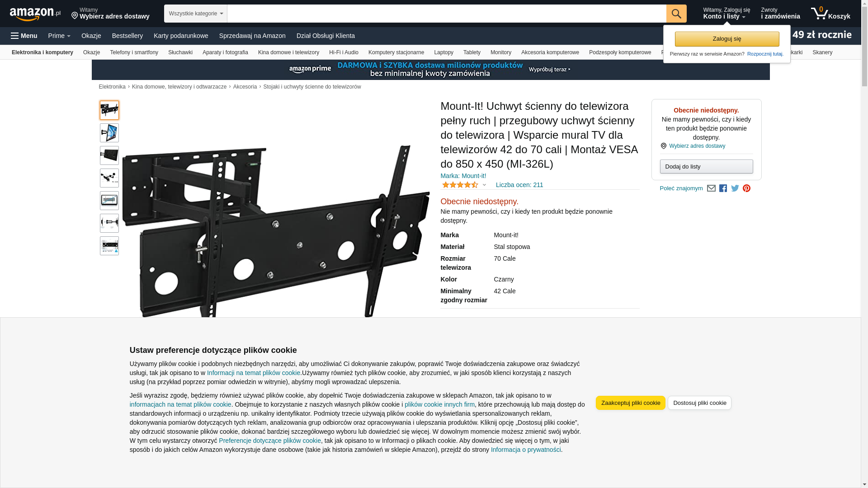
Task: Open the Amazon.pl logo home link
Action: (35, 14)
